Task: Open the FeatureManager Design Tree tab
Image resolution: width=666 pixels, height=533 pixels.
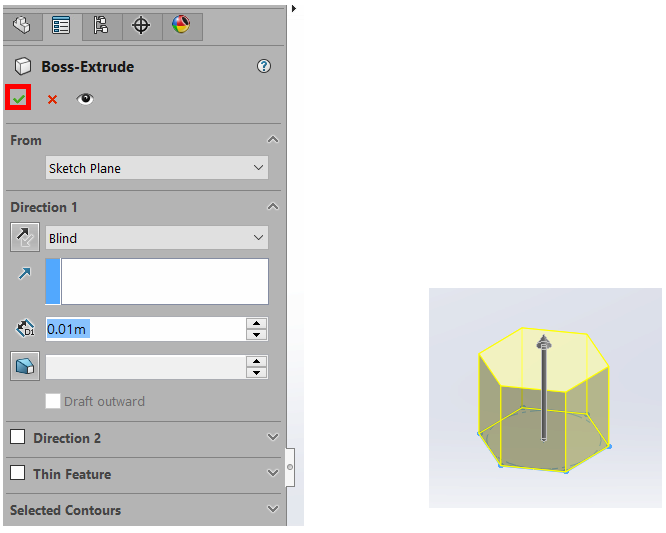Action: [22, 26]
